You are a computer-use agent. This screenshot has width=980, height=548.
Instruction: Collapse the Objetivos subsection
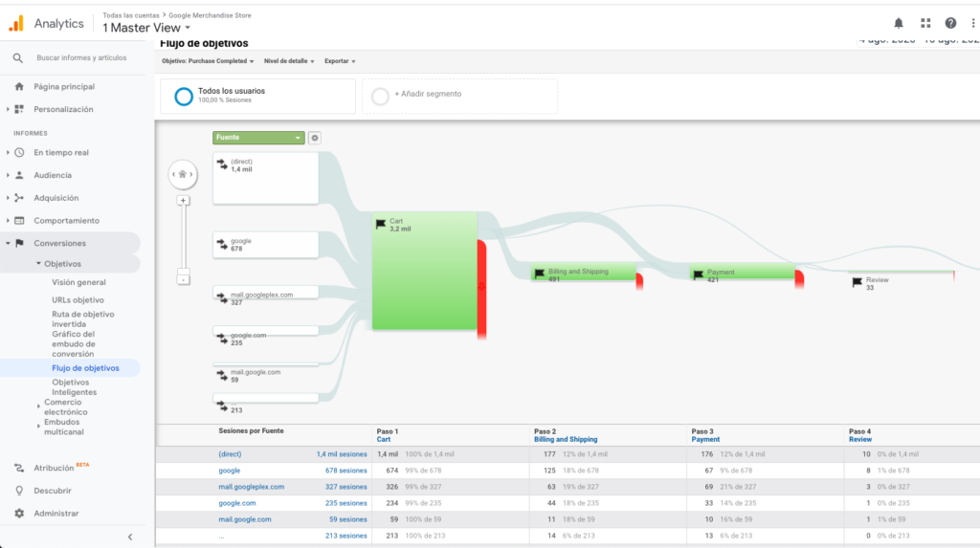click(38, 264)
